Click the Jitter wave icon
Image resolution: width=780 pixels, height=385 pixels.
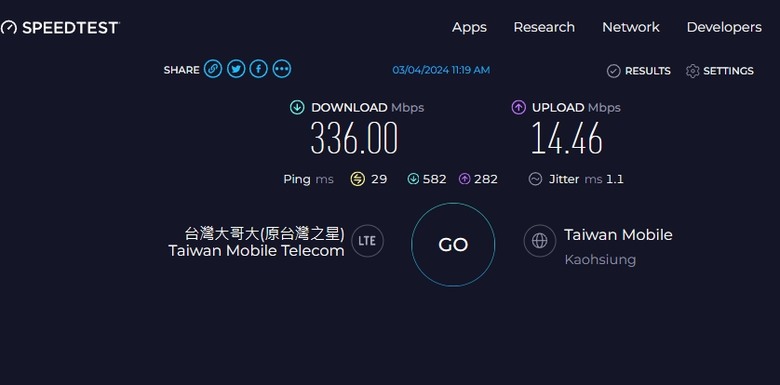coord(535,179)
